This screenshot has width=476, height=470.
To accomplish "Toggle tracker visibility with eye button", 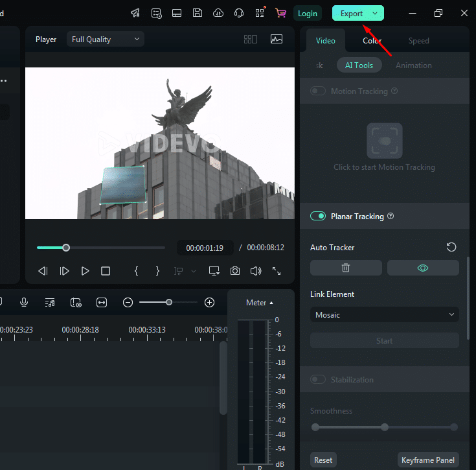I will click(x=423, y=268).
